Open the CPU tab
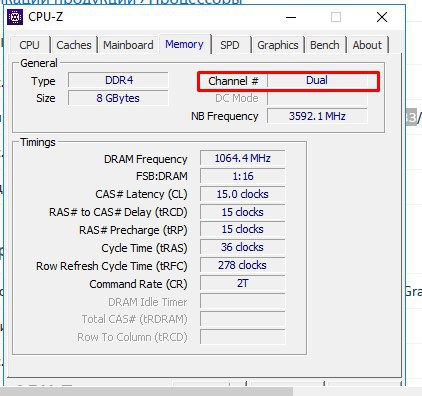This screenshot has width=422, height=396. click(x=30, y=45)
